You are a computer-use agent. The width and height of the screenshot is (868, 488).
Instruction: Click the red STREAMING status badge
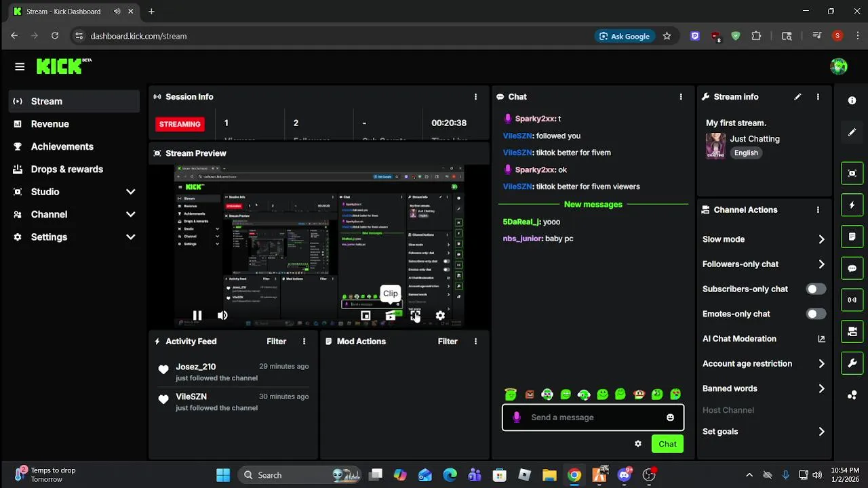click(x=180, y=124)
